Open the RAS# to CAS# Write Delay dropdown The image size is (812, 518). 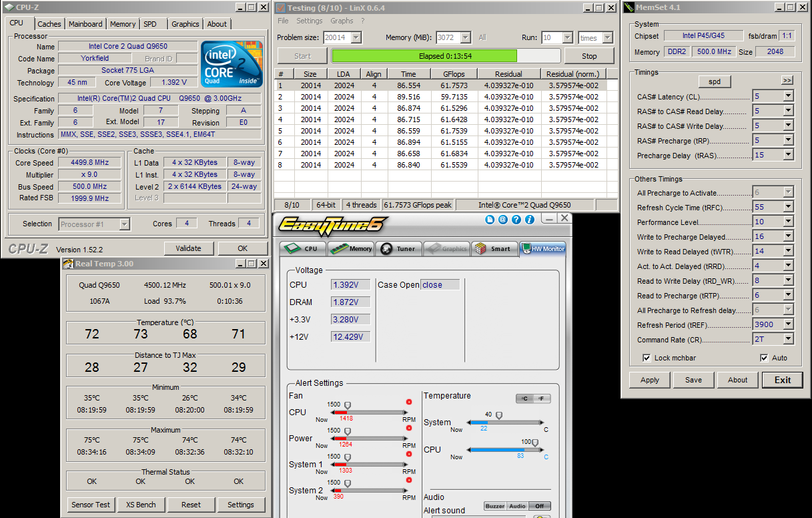788,125
